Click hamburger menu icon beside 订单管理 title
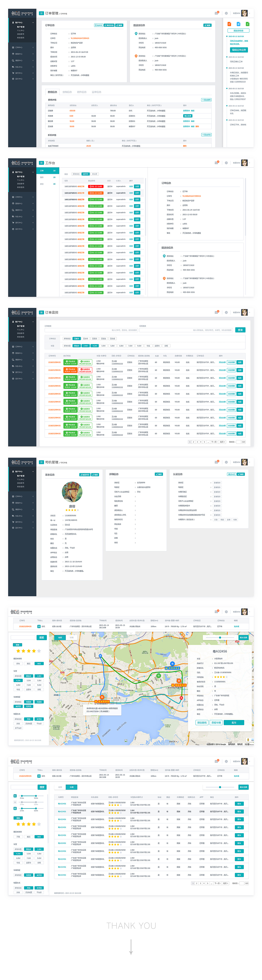 tap(41, 13)
